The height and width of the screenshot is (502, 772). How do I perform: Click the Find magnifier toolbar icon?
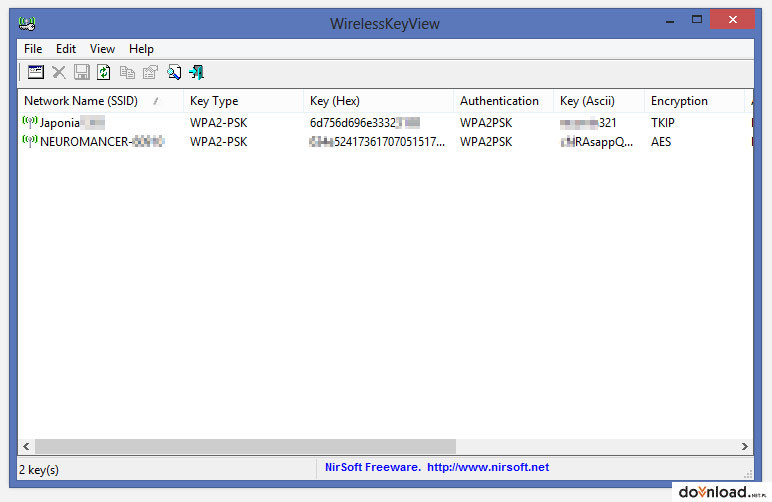(173, 72)
